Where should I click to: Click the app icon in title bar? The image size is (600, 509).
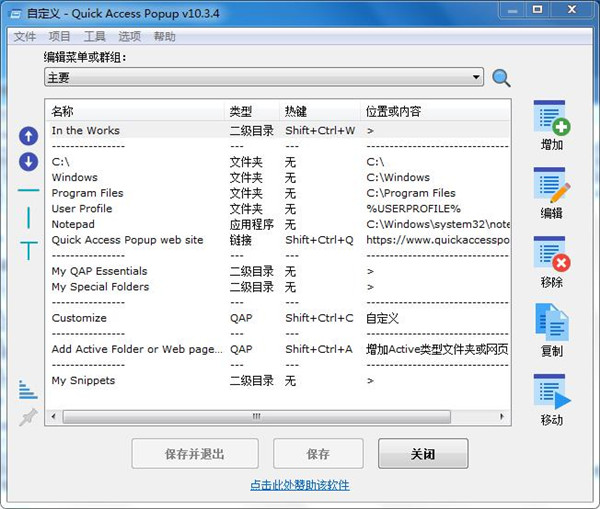click(16, 15)
